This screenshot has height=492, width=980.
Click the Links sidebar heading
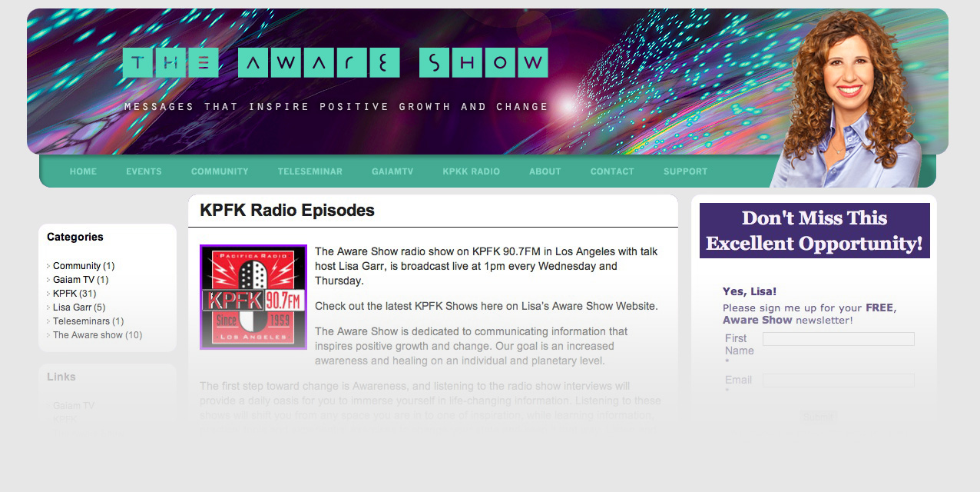[x=61, y=377]
